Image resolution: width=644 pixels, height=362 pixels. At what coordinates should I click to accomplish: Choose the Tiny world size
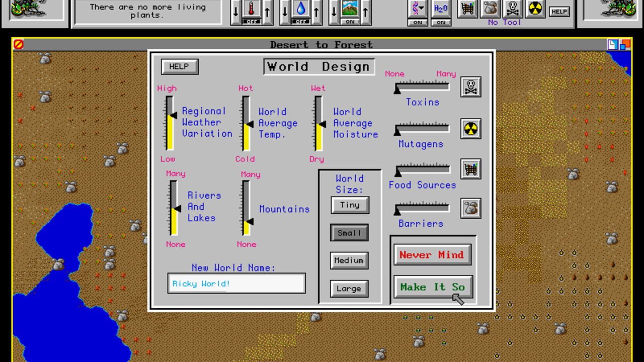349,205
